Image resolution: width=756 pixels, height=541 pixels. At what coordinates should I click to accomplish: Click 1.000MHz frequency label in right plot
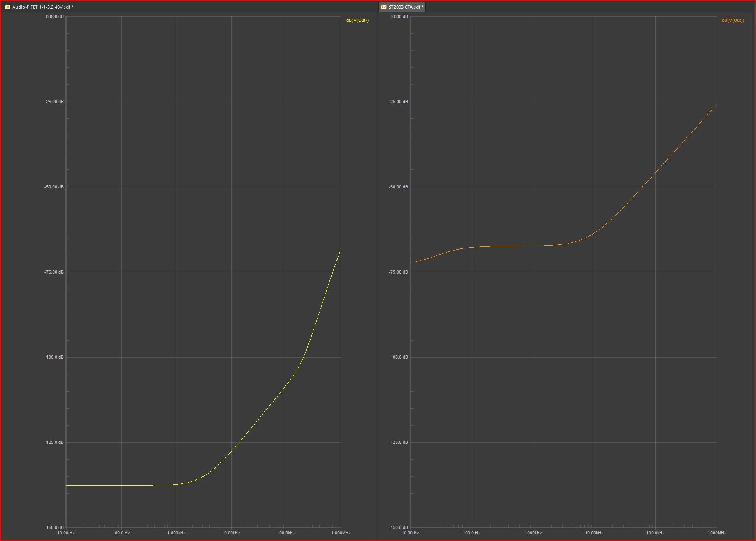(717, 533)
